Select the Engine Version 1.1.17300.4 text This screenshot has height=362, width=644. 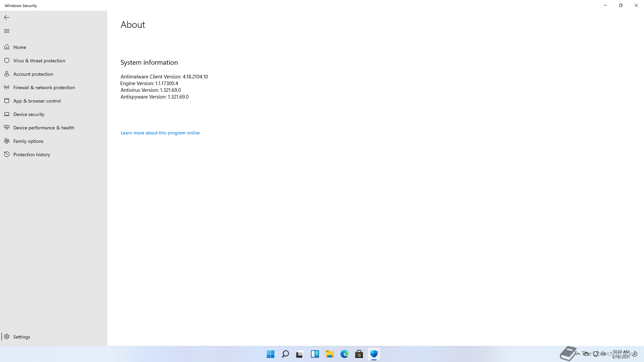pos(149,83)
